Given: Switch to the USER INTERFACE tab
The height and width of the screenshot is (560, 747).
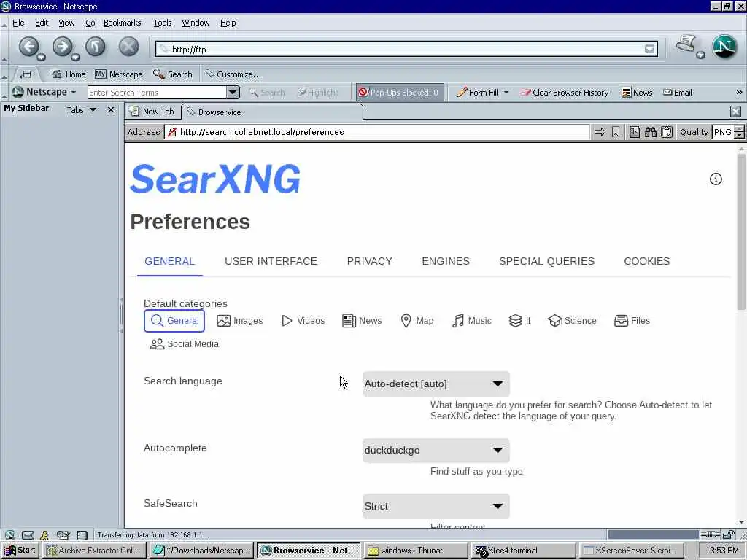Looking at the screenshot, I should (x=271, y=261).
